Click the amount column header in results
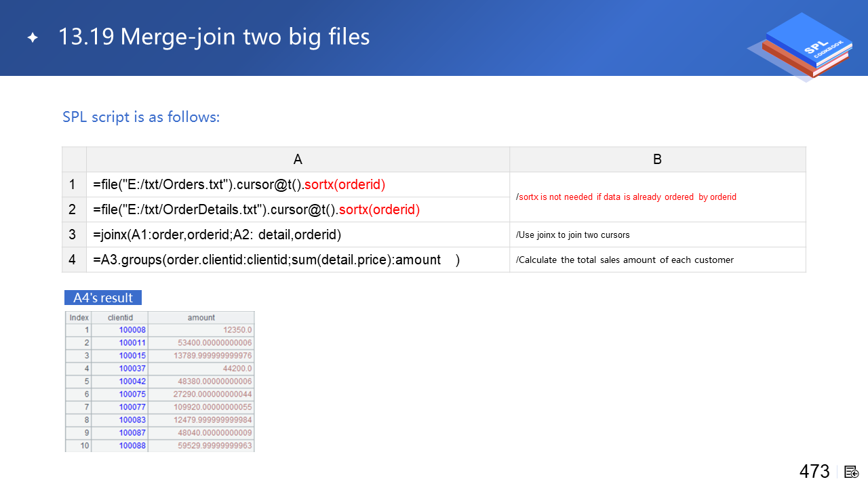The width and height of the screenshot is (868, 488). [x=201, y=317]
